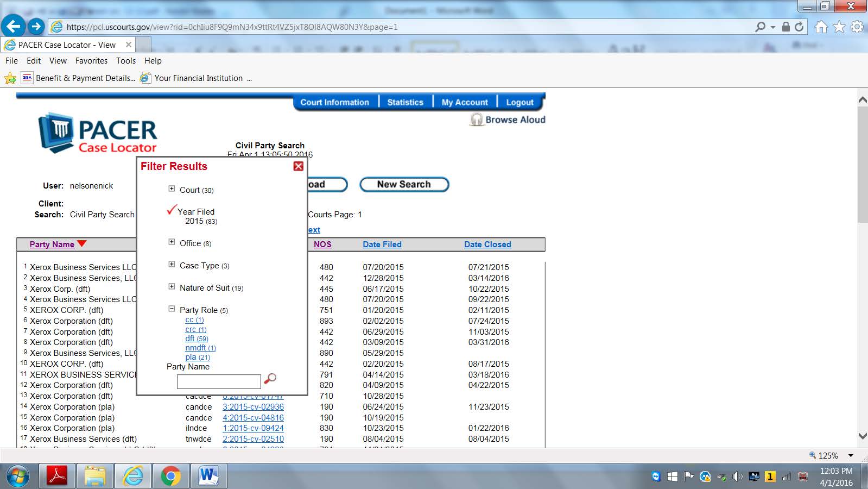868x489 pixels.
Task: Open Benefit & Payment Details favorite
Action: click(79, 78)
